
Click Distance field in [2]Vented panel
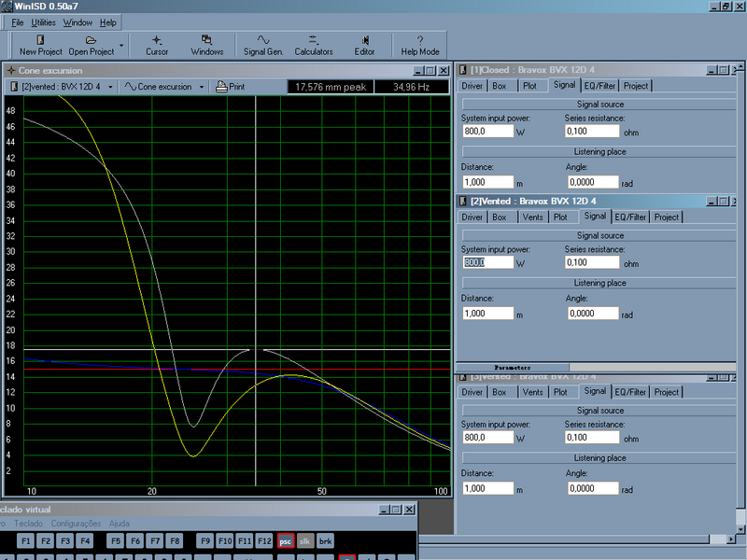487,314
